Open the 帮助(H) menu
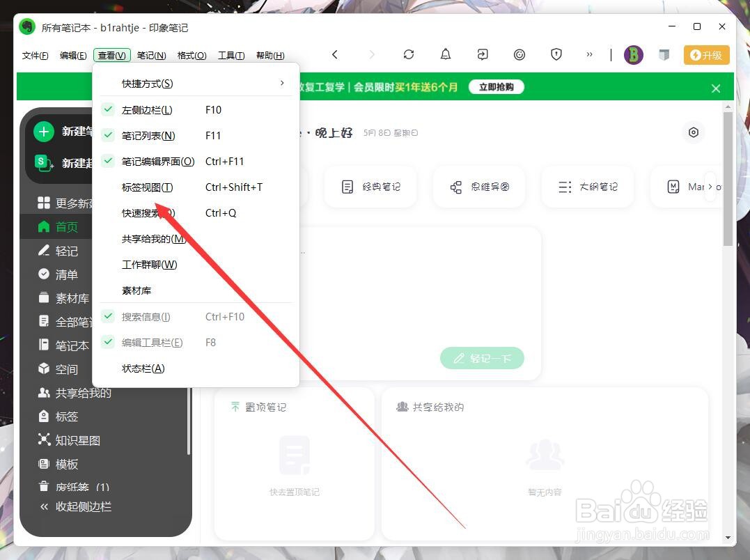 point(270,56)
